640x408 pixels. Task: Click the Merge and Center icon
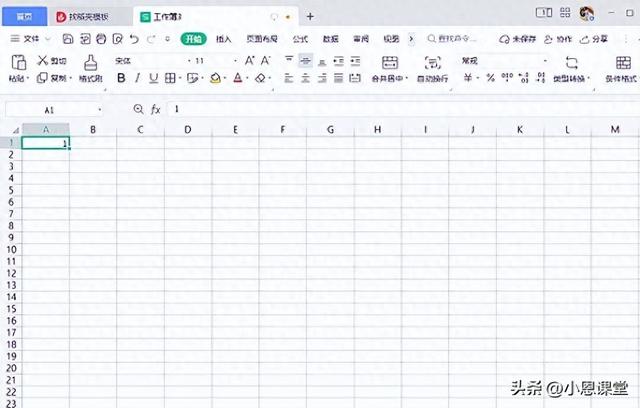[x=389, y=62]
